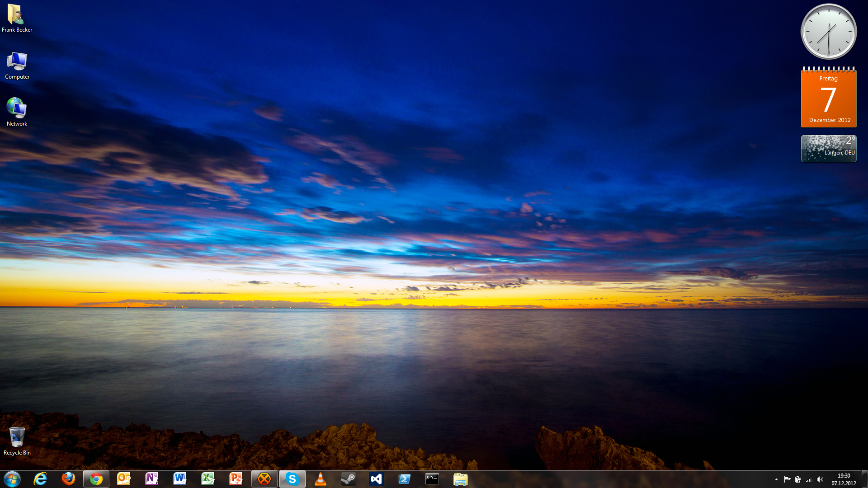This screenshot has height=488, width=868.
Task: Select the Recycle Bin on the desktop
Action: [x=17, y=436]
